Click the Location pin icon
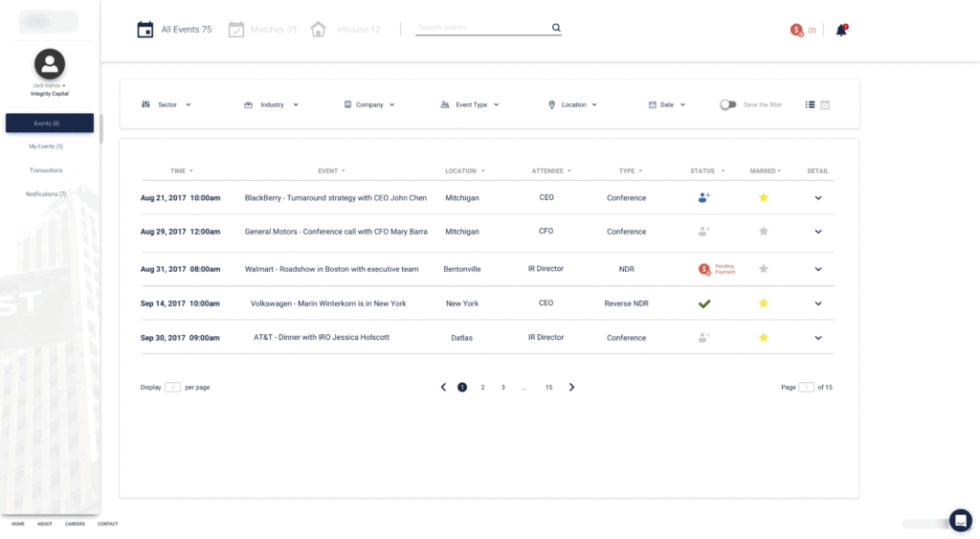The width and height of the screenshot is (980, 539). point(552,105)
